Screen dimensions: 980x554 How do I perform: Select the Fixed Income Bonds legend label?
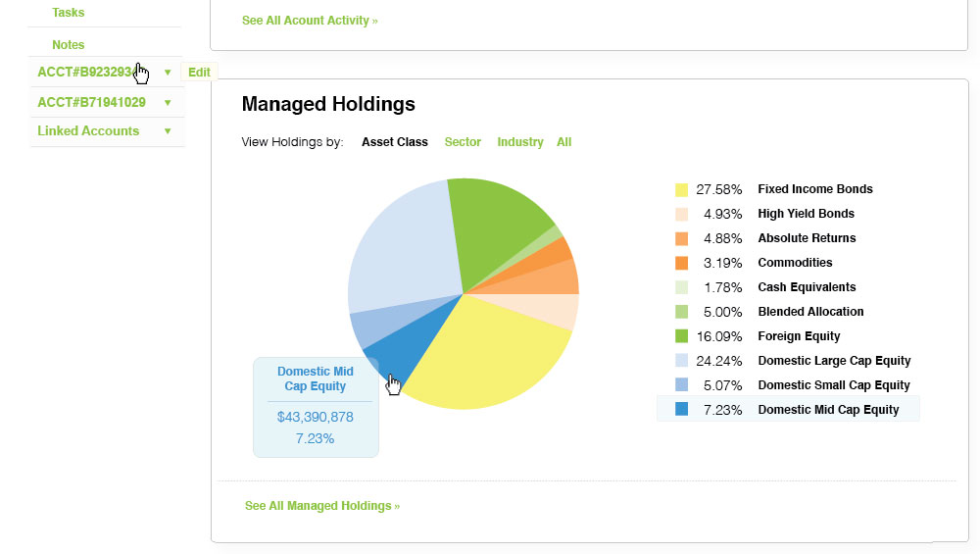coord(815,189)
